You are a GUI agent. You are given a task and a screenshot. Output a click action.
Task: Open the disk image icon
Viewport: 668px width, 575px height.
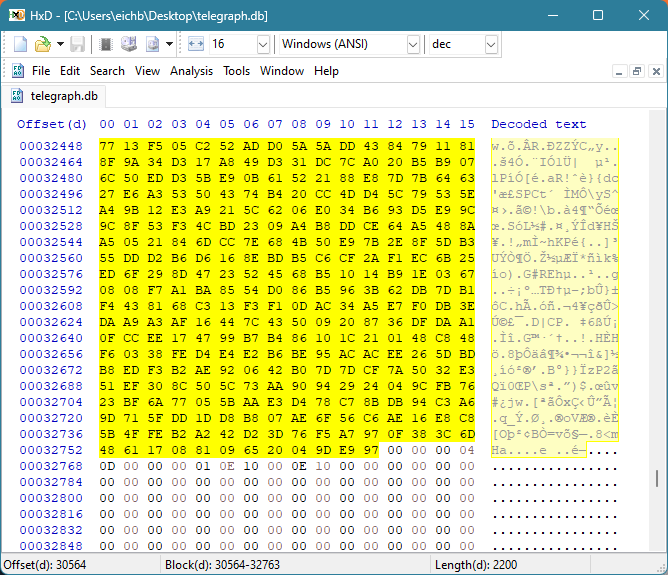pos(152,44)
